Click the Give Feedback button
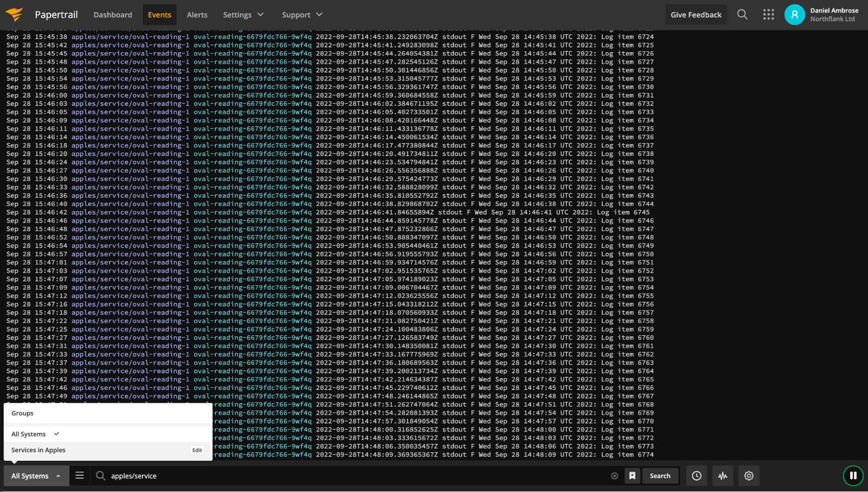The height and width of the screenshot is (492, 868). 696,15
